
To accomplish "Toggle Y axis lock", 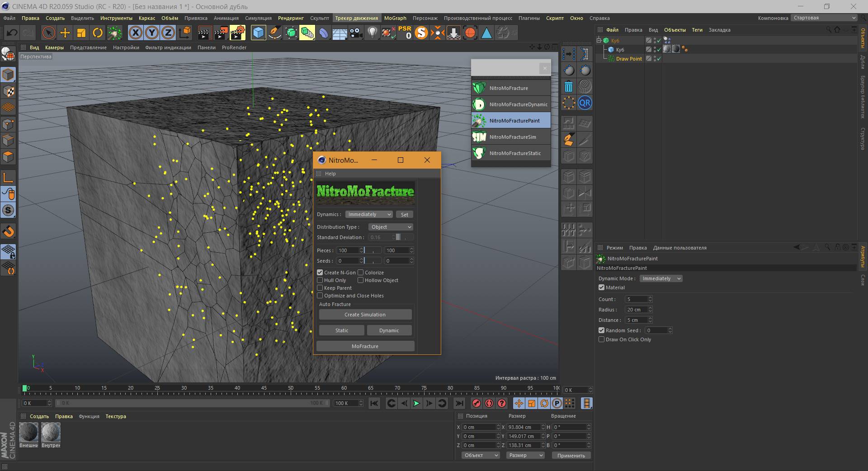I will pyautogui.click(x=152, y=33).
